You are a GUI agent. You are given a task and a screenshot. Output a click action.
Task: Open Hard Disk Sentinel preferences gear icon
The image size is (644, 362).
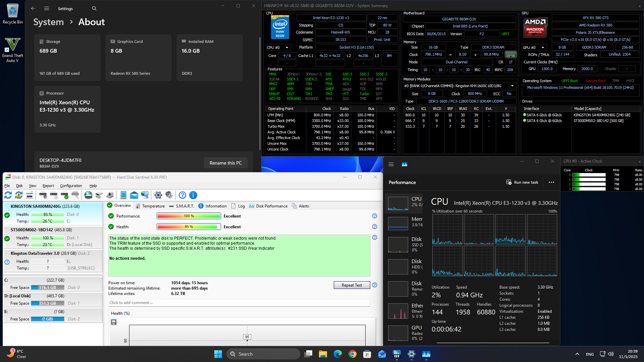click(x=158, y=195)
